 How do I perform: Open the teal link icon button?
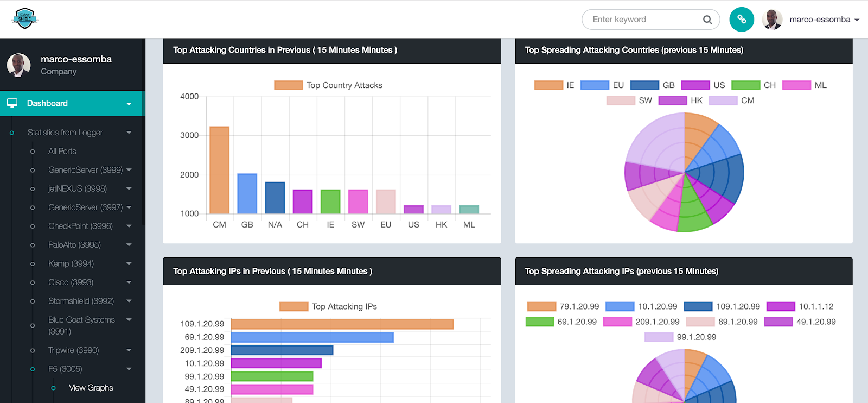(x=742, y=20)
